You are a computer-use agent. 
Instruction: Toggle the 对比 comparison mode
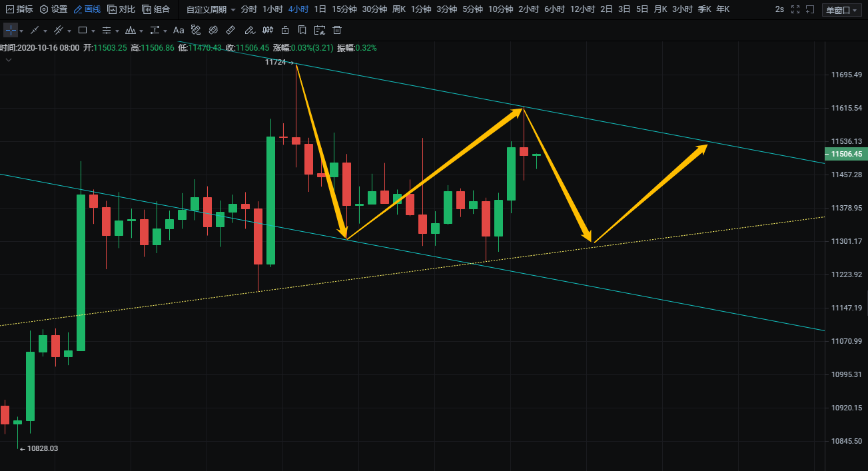coord(121,9)
